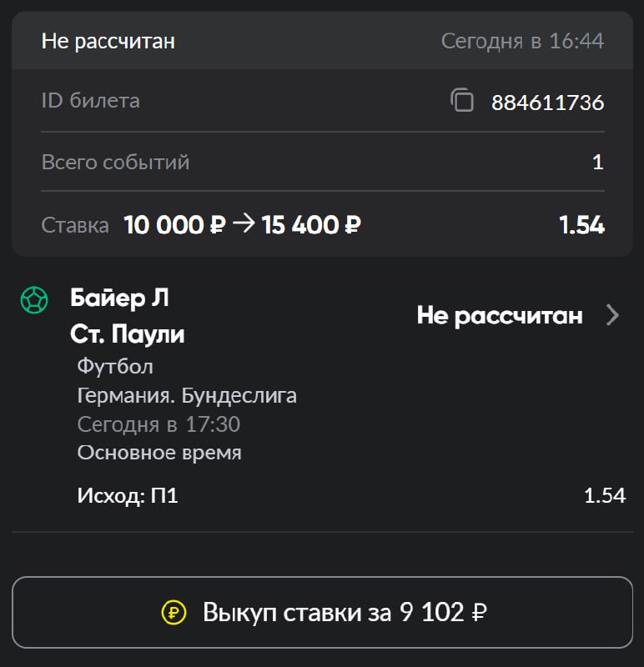Click the bold 'Не рассчитан' event status
Viewport: 644px width, 667px height.
(x=499, y=315)
